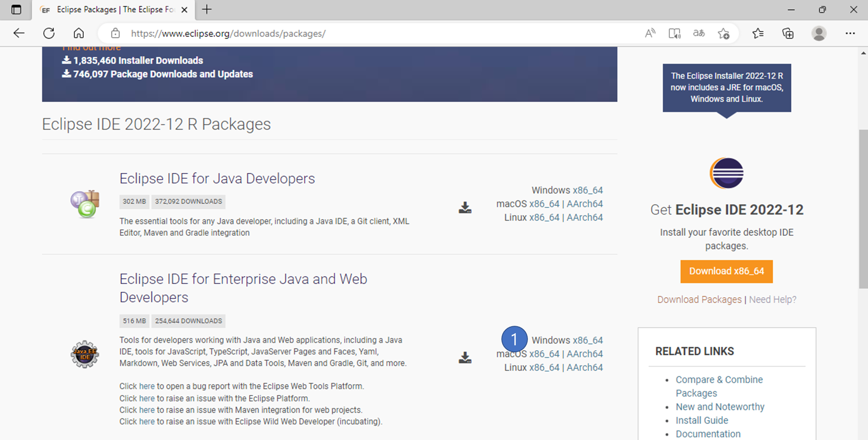
Task: Open the browser home page
Action: pos(79,33)
